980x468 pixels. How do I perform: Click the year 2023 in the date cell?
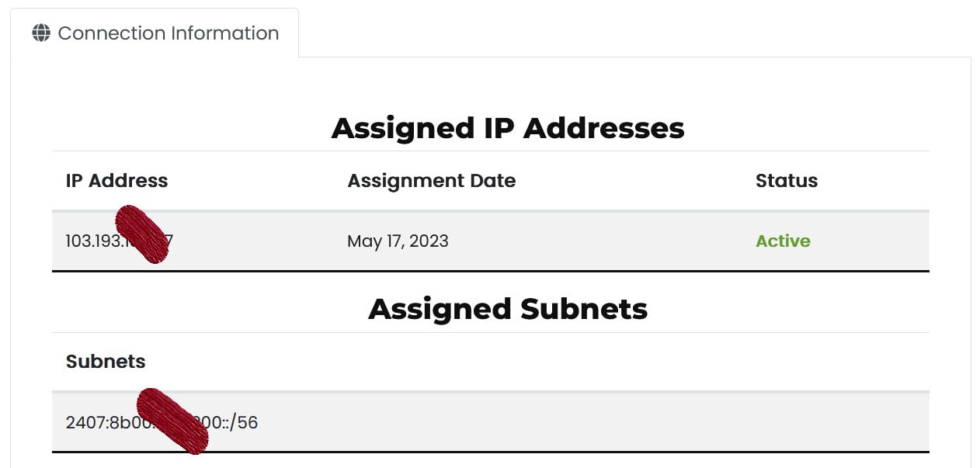coord(429,241)
